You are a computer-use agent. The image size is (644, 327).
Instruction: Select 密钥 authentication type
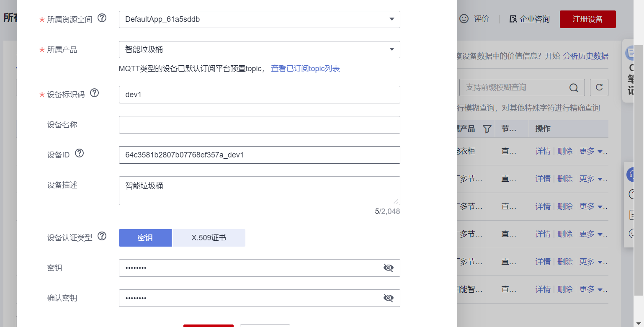click(x=145, y=238)
